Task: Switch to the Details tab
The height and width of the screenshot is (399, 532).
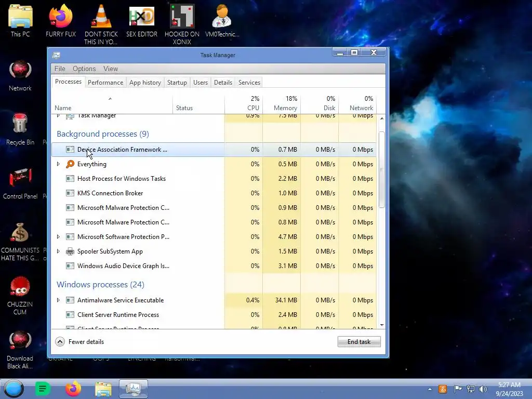Action: 223,83
